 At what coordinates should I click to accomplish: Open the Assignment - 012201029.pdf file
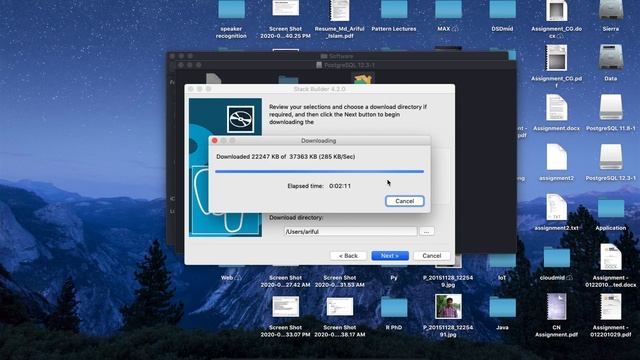pyautogui.click(x=611, y=307)
